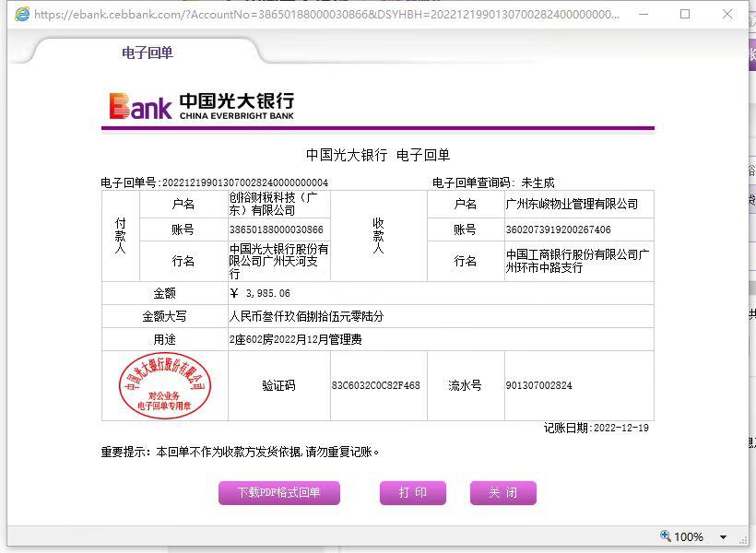Click the amount value ¥ 3,985.06
The width and height of the screenshot is (756, 553).
(x=260, y=293)
